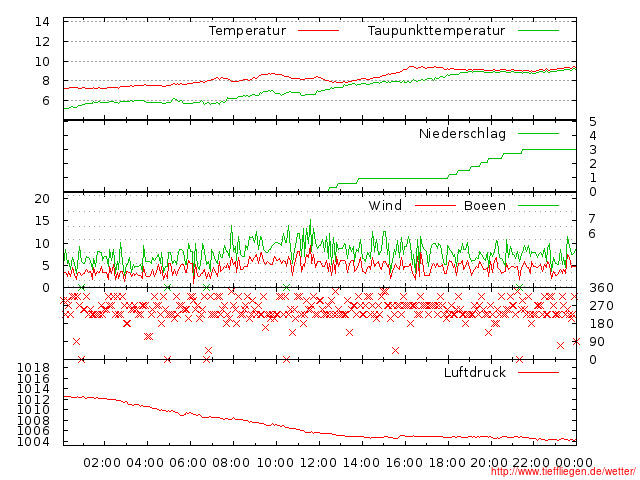Click the 270 wind direction axis value
This screenshot has width=640, height=480.
click(x=601, y=306)
